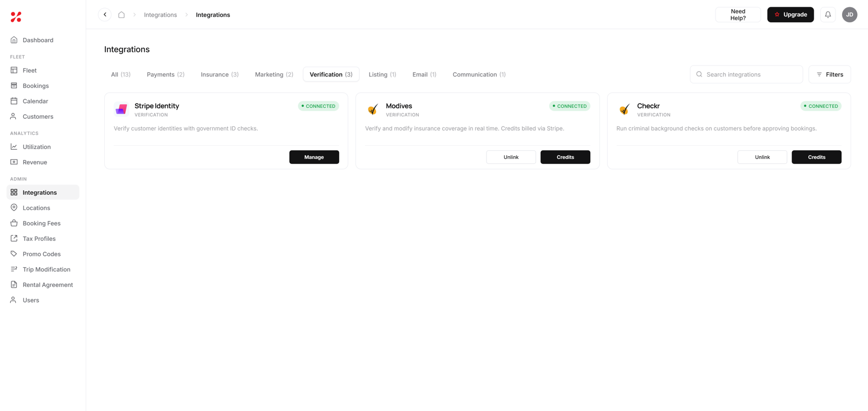Switch to the Email tab
The image size is (868, 411).
[x=424, y=74]
